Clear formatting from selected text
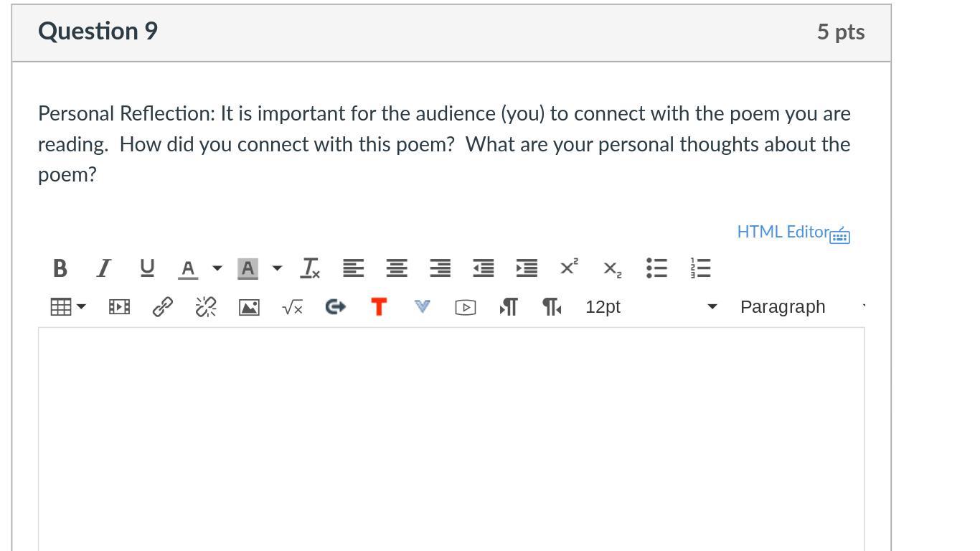This screenshot has height=551, width=980. pos(310,268)
